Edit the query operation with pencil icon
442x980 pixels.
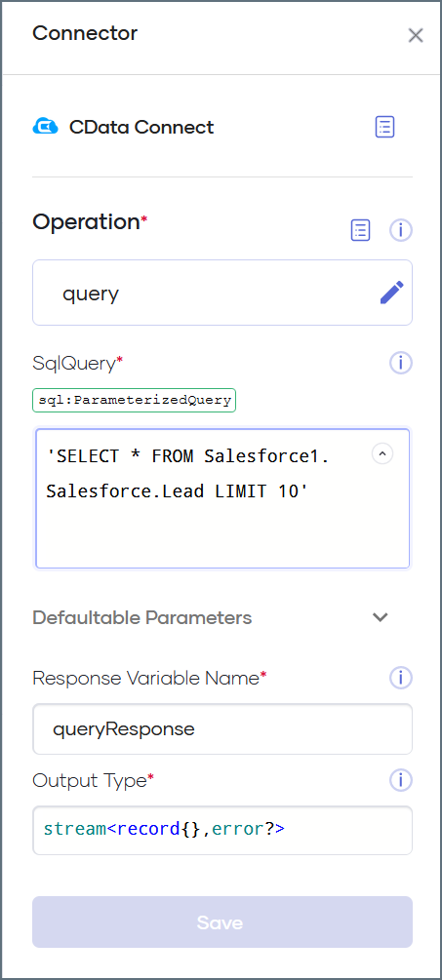click(x=392, y=293)
